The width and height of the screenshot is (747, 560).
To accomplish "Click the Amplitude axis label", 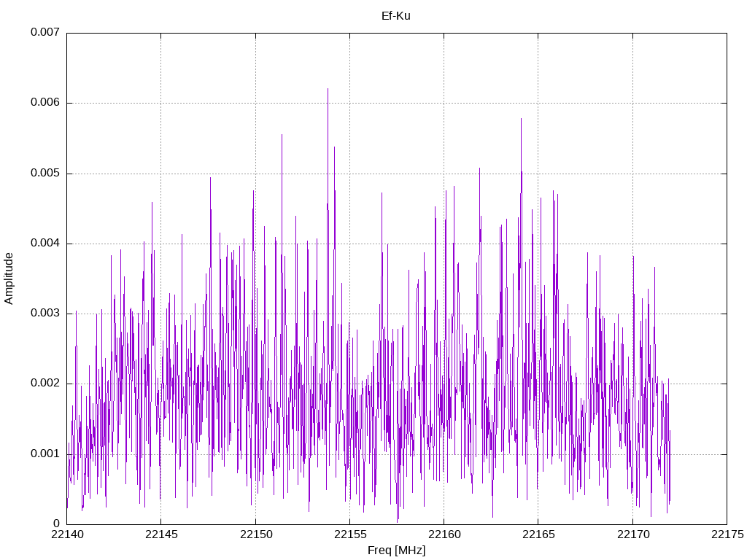I will pos(9,279).
